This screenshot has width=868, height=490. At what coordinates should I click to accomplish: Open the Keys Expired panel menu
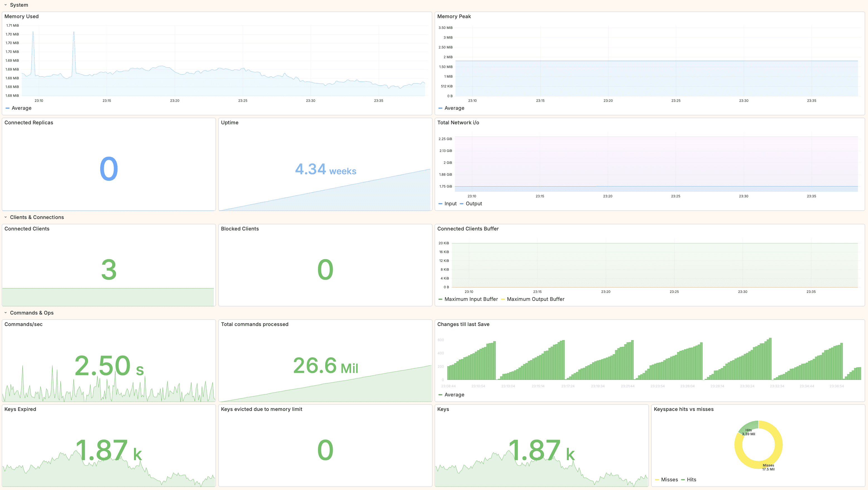[x=20, y=409]
